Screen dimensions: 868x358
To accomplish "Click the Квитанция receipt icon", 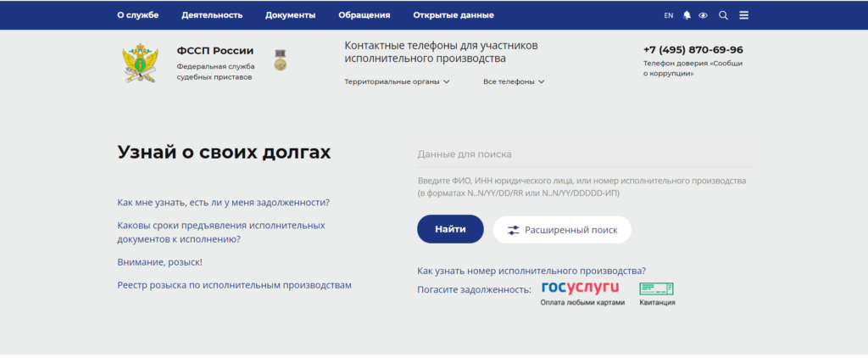I will [x=657, y=289].
